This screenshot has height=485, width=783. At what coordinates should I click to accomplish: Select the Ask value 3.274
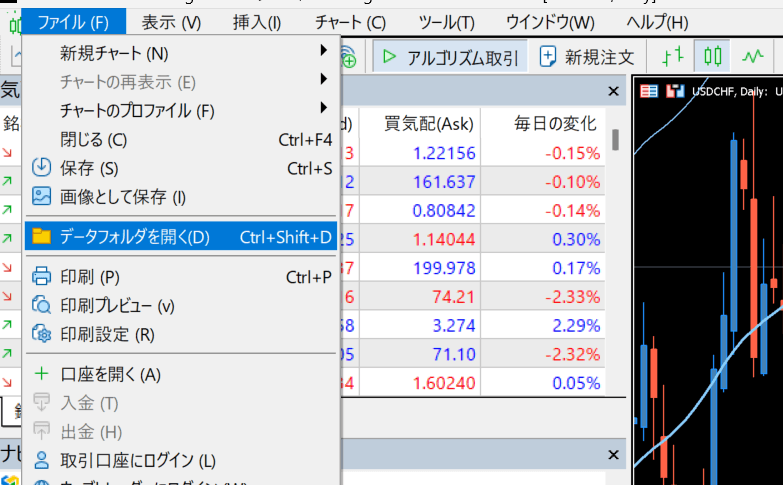(453, 326)
